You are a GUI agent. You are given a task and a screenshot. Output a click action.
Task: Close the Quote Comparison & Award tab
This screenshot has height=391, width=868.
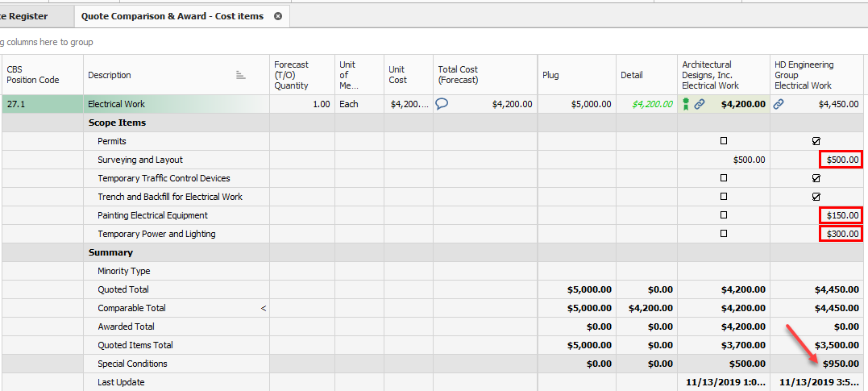point(278,16)
